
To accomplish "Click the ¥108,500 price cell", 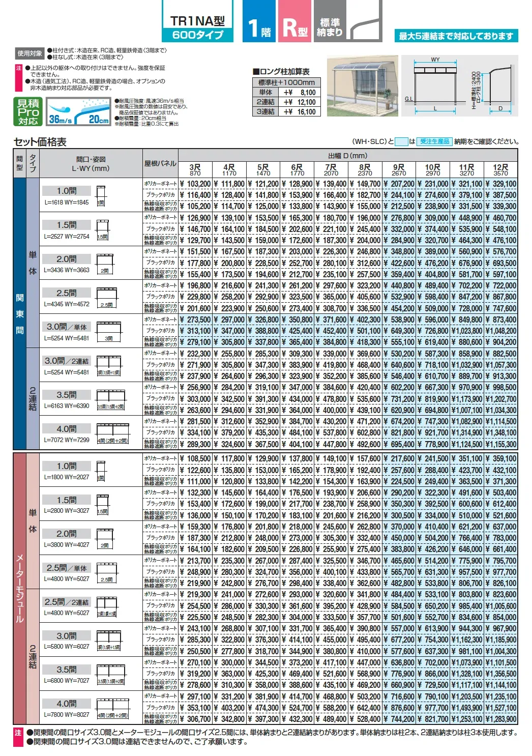I will (195, 458).
